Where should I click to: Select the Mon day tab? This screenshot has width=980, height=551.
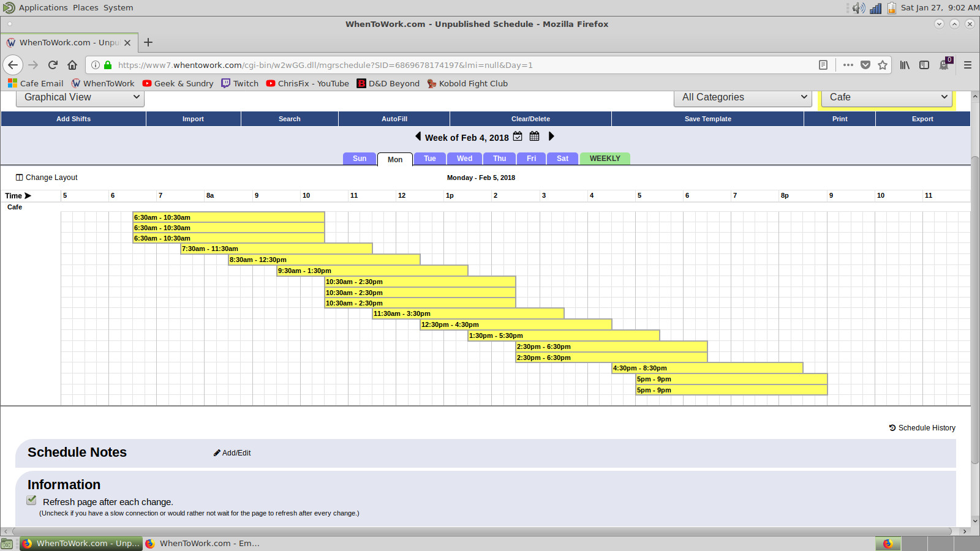395,159
